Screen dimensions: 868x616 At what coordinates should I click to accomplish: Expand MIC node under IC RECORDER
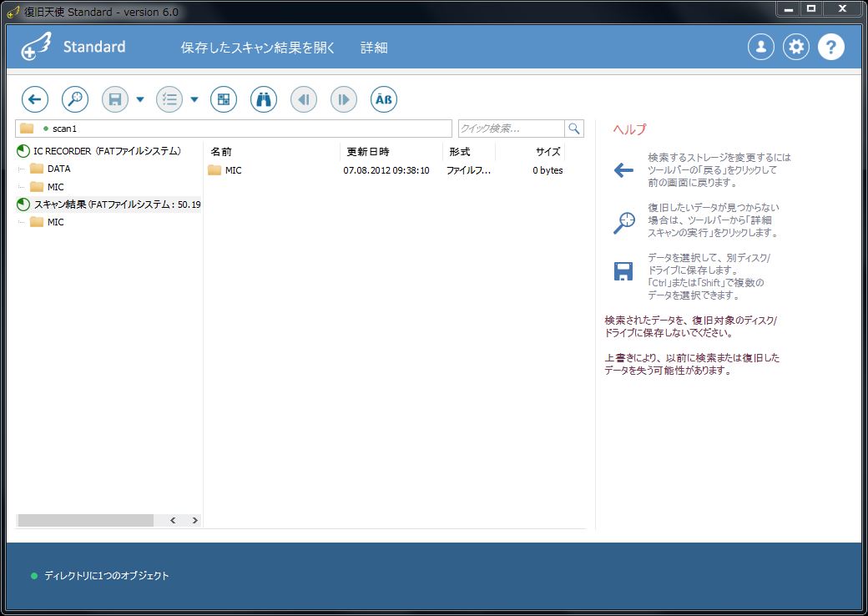pos(22,187)
